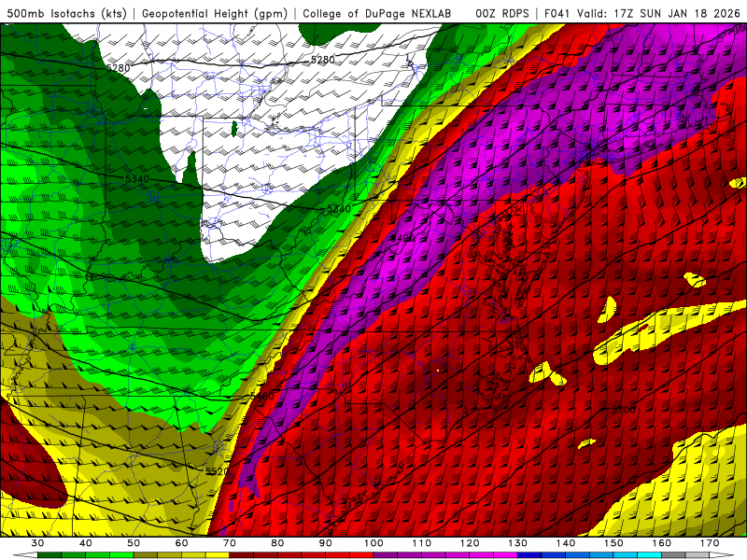Click the 'Geopotential Height (gpm)' header text

(215, 13)
